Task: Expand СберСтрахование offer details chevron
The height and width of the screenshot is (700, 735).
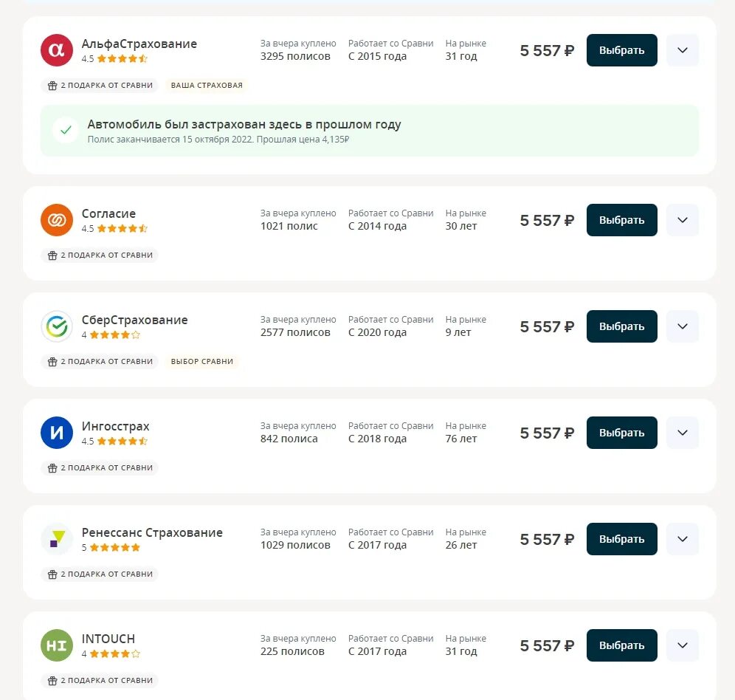Action: coord(683,326)
